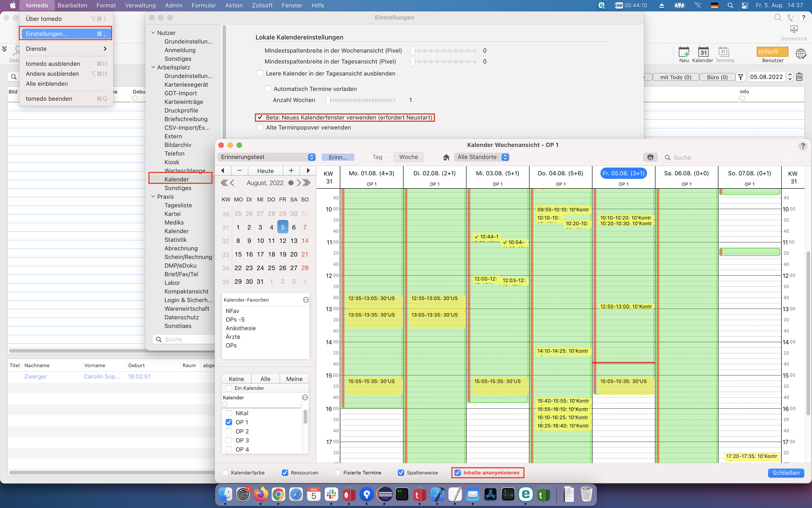Click the Heute button

(x=265, y=171)
